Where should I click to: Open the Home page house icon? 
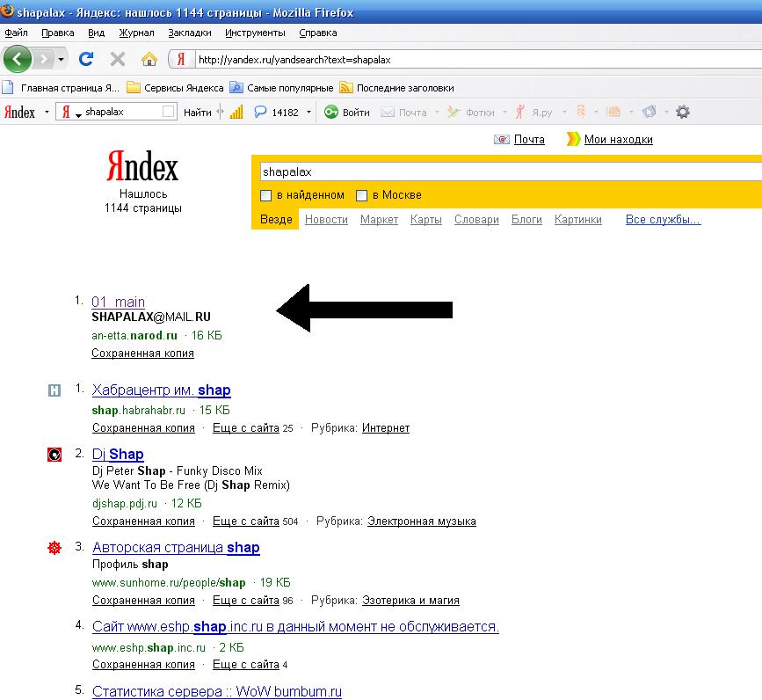149,59
